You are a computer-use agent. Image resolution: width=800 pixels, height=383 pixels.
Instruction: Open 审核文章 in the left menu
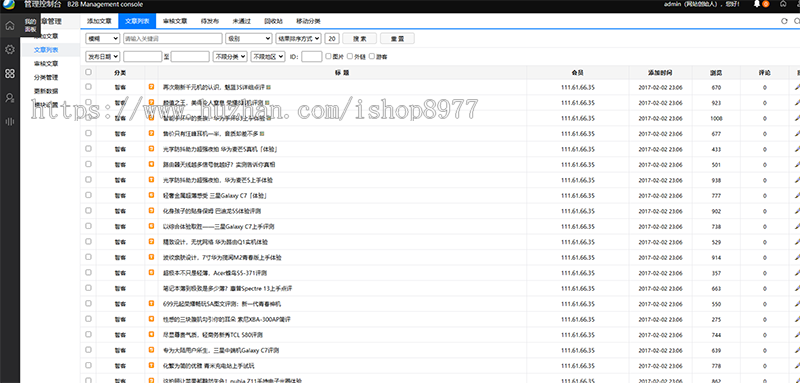[46, 64]
